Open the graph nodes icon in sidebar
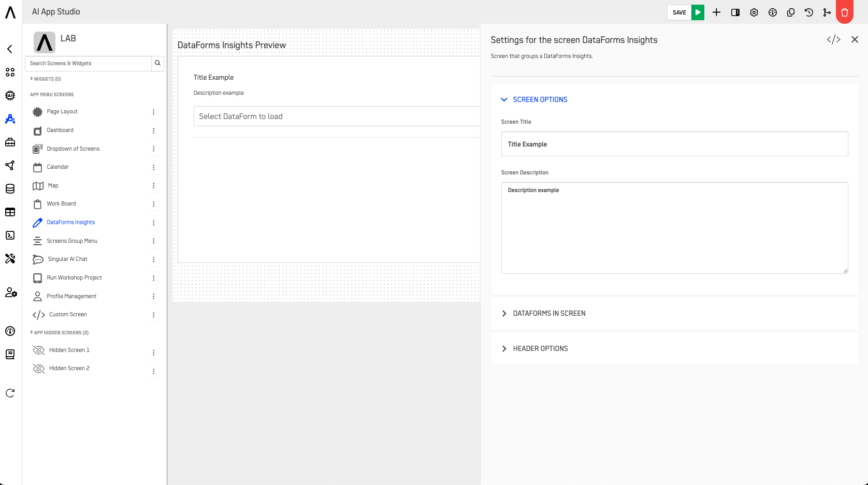868x485 pixels. [10, 166]
